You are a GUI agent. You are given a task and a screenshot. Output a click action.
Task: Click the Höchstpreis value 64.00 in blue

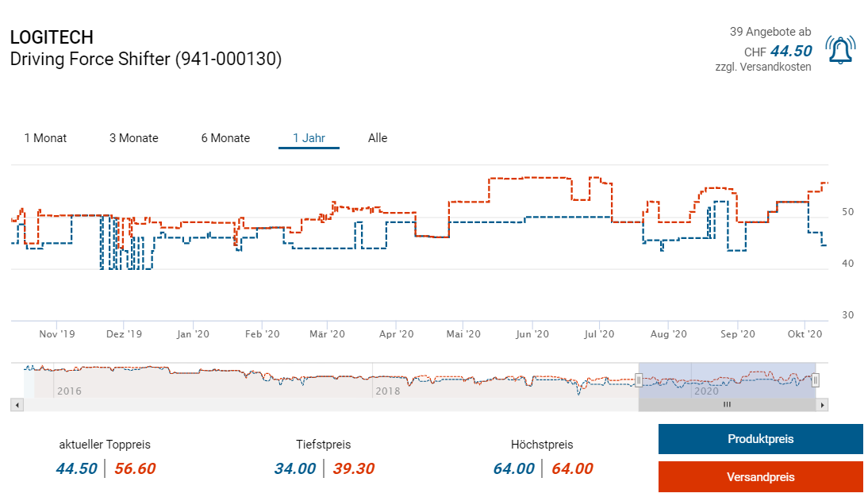click(x=513, y=468)
